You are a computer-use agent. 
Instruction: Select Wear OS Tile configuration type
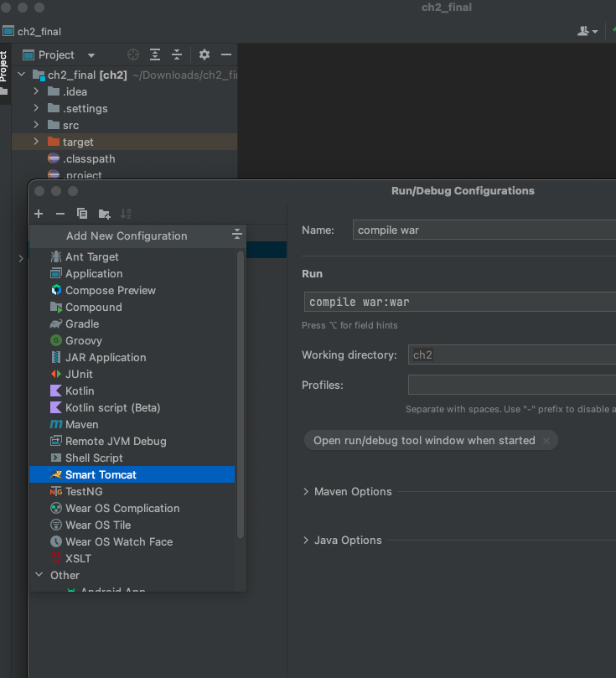[132, 525]
